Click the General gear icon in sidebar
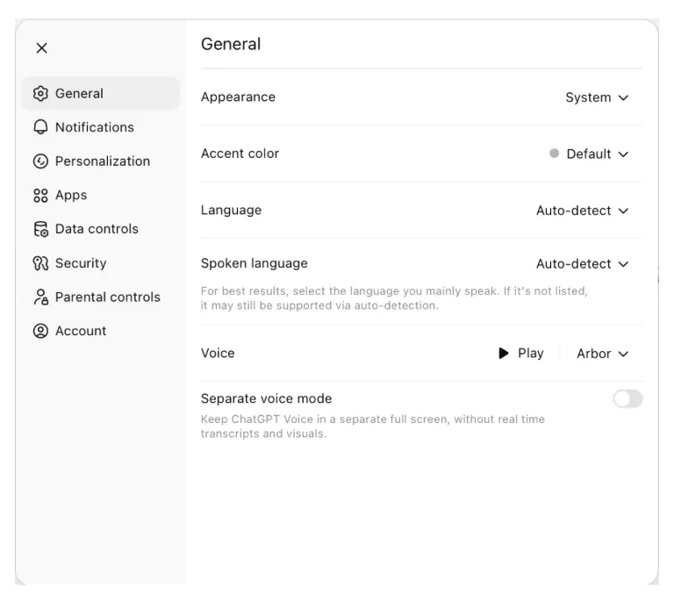Screen dimensions: 674x616 pos(40,94)
